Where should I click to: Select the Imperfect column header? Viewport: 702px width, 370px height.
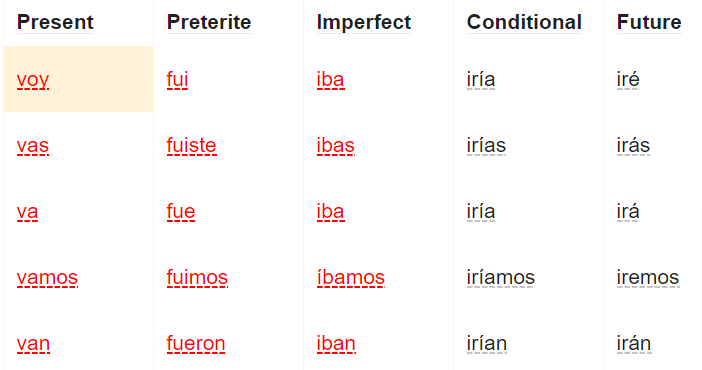364,22
